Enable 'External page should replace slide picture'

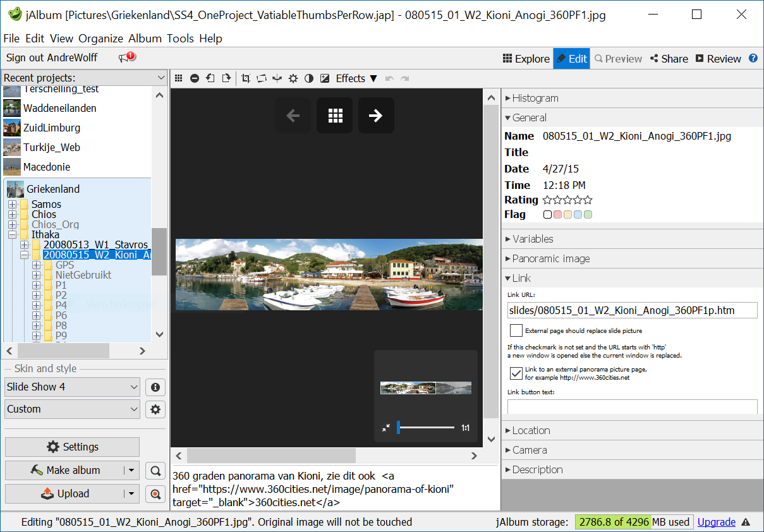pos(516,330)
